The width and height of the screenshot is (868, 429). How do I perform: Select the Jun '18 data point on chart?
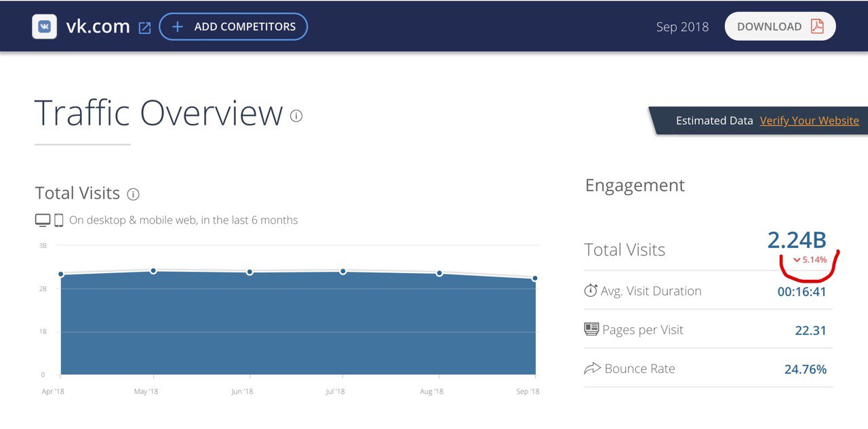[x=250, y=272]
